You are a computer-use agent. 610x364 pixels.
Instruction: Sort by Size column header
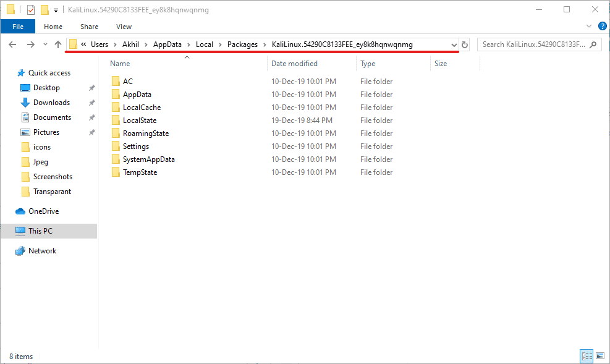click(441, 64)
